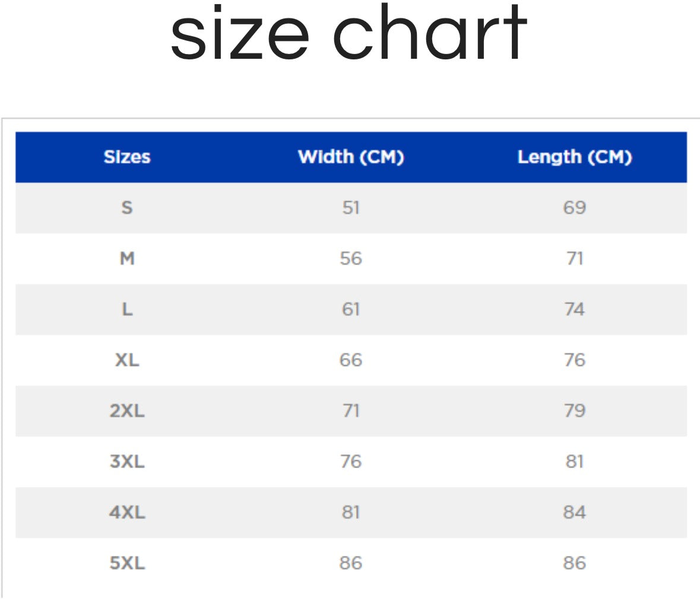Click width value 51 for size S

(x=351, y=207)
